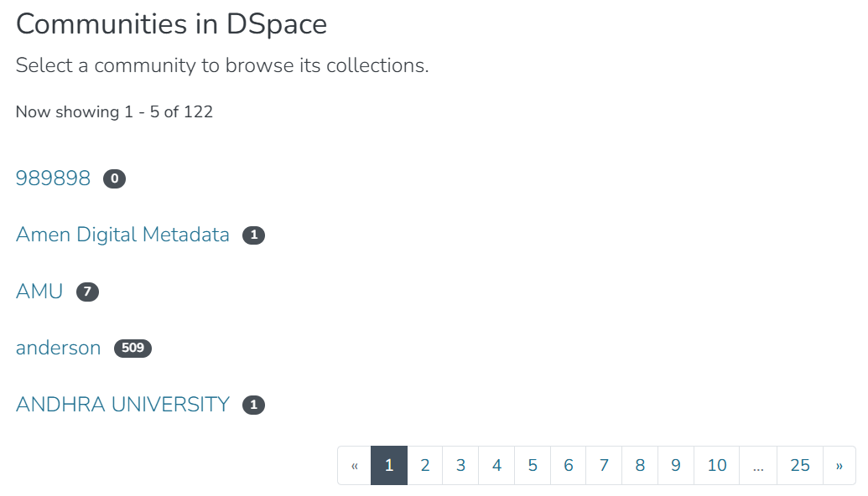The height and width of the screenshot is (496, 868).
Task: Click the ellipsis in the pagination bar
Action: 758,465
